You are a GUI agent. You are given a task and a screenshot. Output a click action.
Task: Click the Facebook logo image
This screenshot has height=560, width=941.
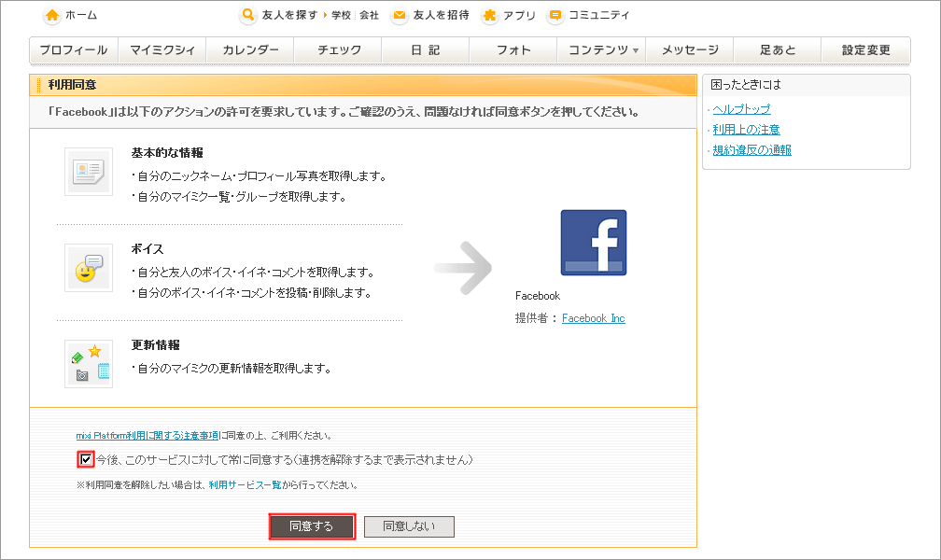click(594, 243)
